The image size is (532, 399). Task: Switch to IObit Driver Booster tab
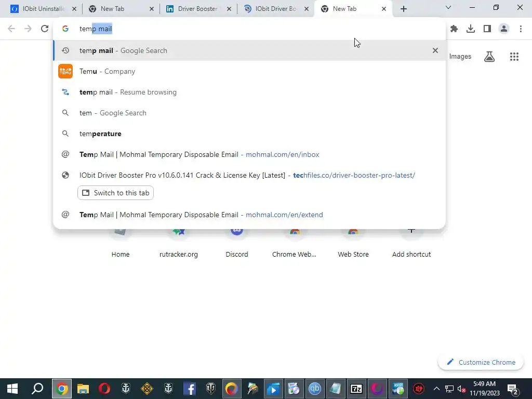tap(275, 9)
